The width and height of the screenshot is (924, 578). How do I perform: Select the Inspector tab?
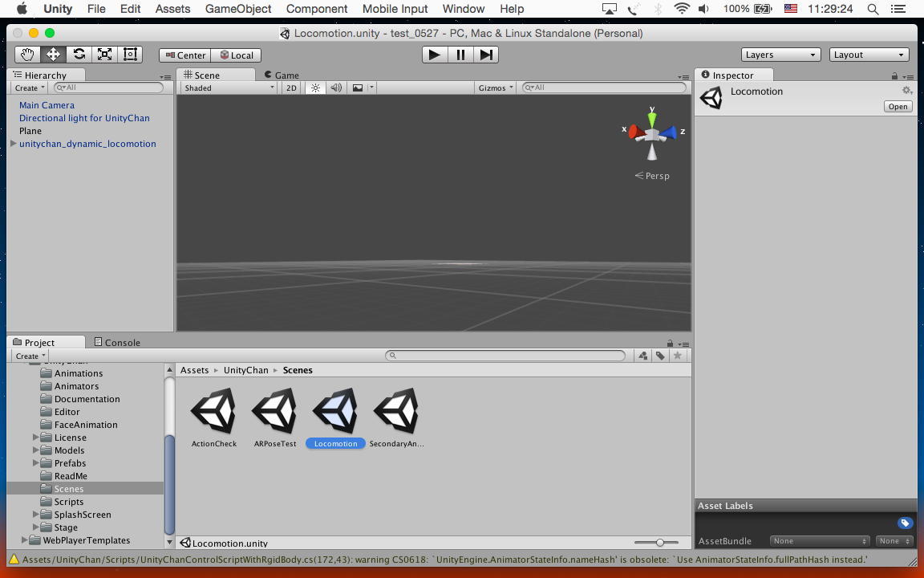pos(733,75)
